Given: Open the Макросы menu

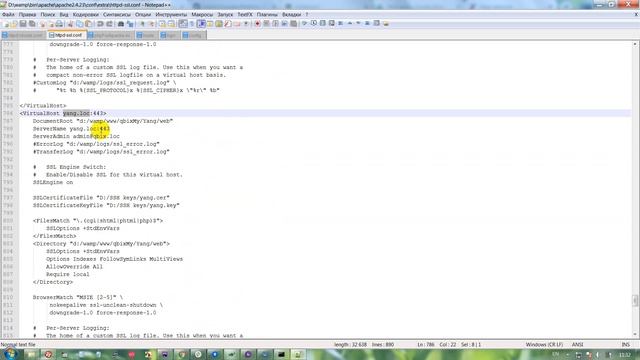Looking at the screenshot, I should (x=202, y=14).
